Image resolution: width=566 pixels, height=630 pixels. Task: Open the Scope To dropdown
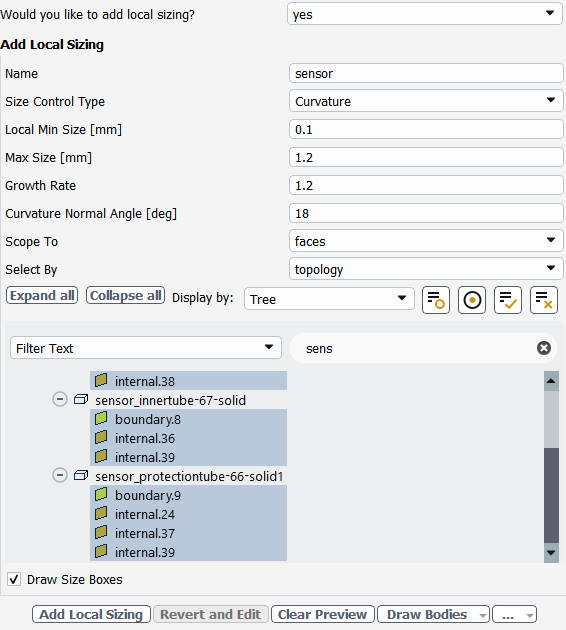pos(426,241)
